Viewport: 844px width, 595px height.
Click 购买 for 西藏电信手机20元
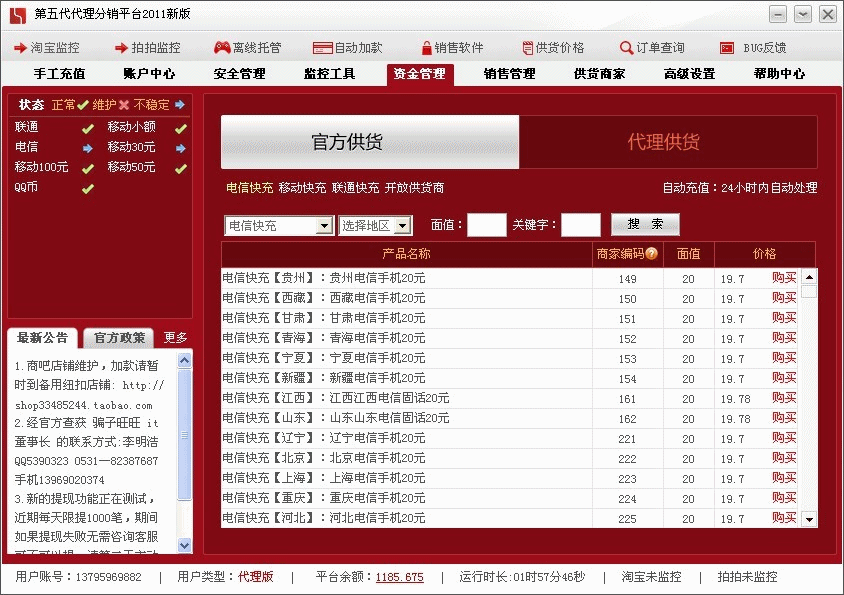pyautogui.click(x=784, y=298)
